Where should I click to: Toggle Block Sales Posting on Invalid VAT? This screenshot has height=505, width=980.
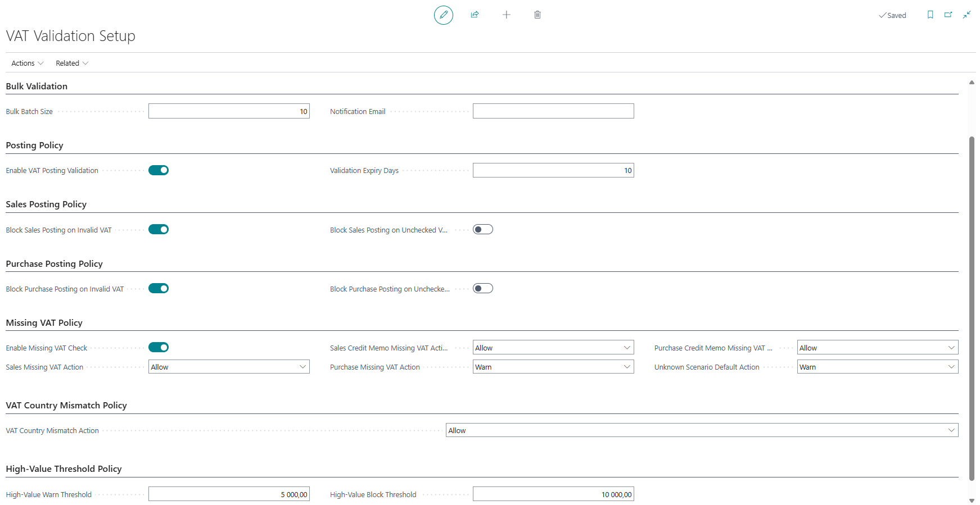[x=159, y=229]
